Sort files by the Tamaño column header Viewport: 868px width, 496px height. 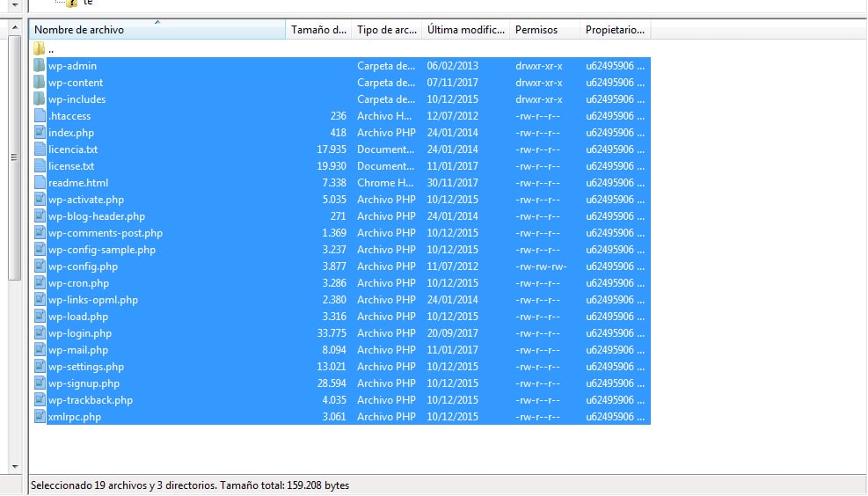click(x=318, y=30)
